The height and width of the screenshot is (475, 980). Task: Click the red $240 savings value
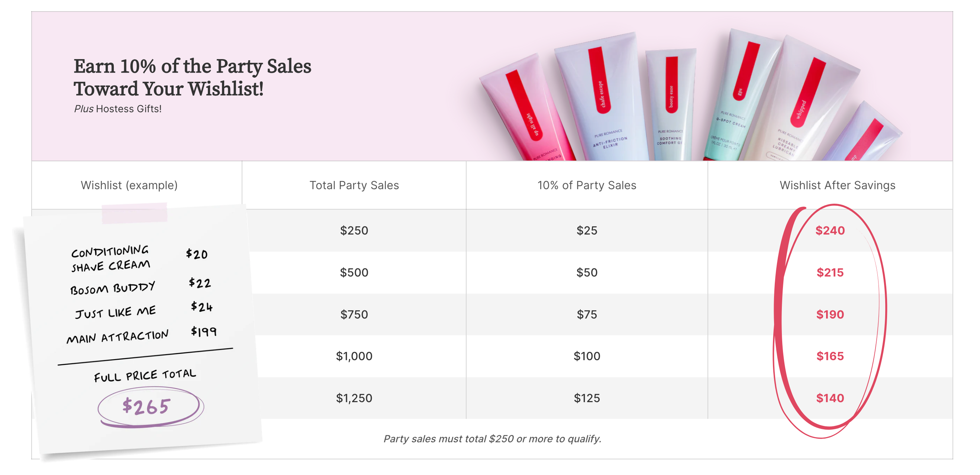point(830,230)
